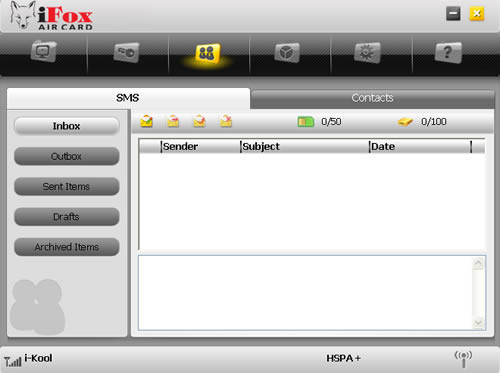Open the connection monitor icon in top bar
The width and height of the screenshot is (500, 373).
click(x=43, y=52)
